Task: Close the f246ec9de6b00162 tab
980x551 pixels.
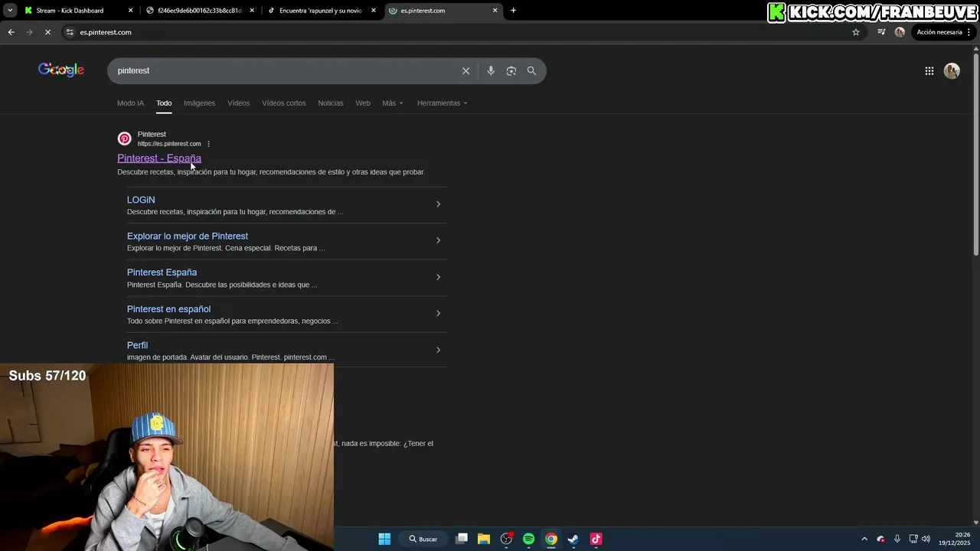Action: coord(252,11)
